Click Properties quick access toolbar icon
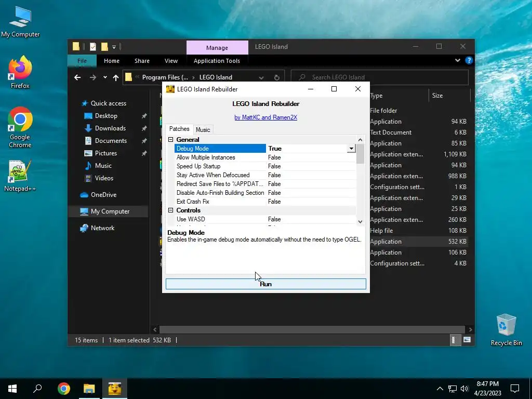Viewport: 532px width, 399px height. click(93, 47)
